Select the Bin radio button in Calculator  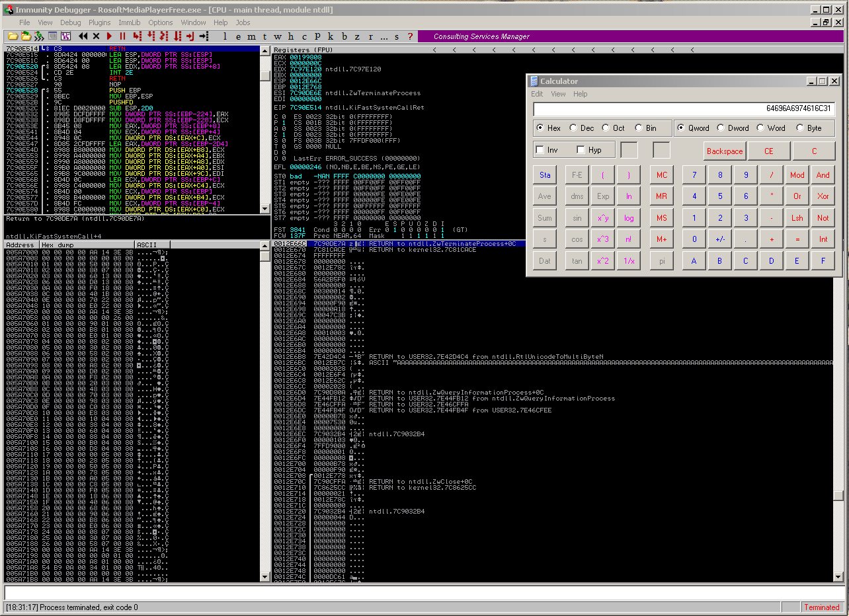(646, 128)
